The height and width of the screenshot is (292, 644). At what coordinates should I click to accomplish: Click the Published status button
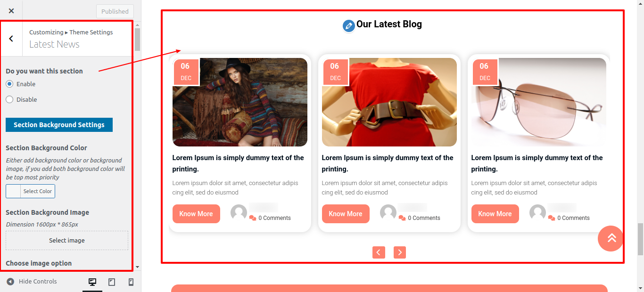tap(115, 11)
